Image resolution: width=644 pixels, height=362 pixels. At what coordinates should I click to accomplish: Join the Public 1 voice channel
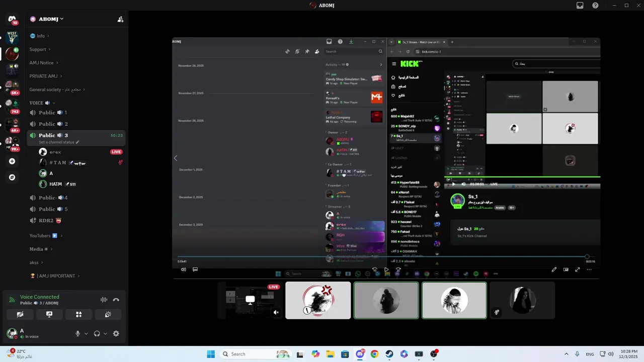coord(75,113)
